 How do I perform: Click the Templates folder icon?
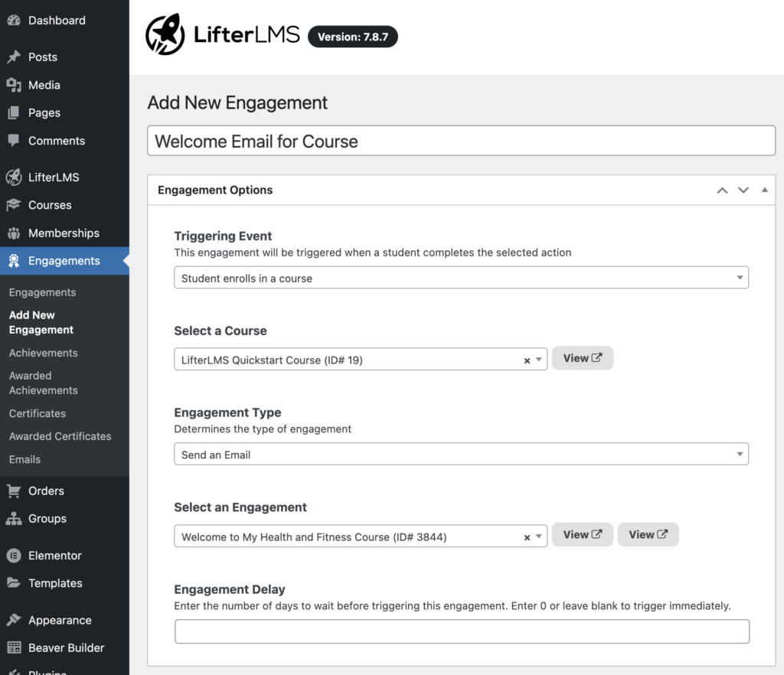14,583
